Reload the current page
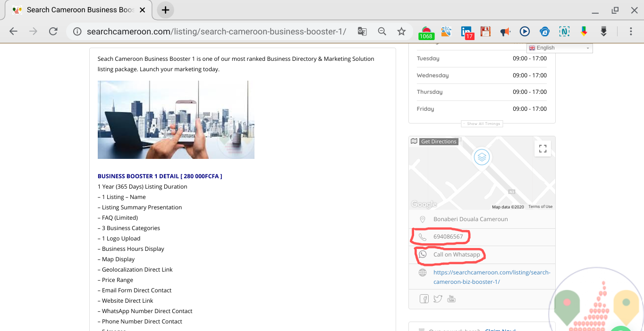The height and width of the screenshot is (331, 644). point(53,32)
